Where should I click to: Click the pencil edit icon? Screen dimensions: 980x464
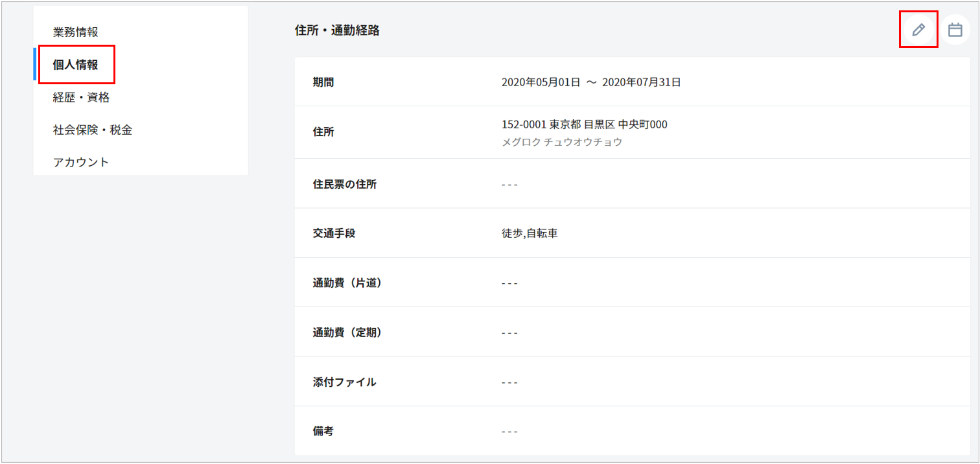point(918,30)
